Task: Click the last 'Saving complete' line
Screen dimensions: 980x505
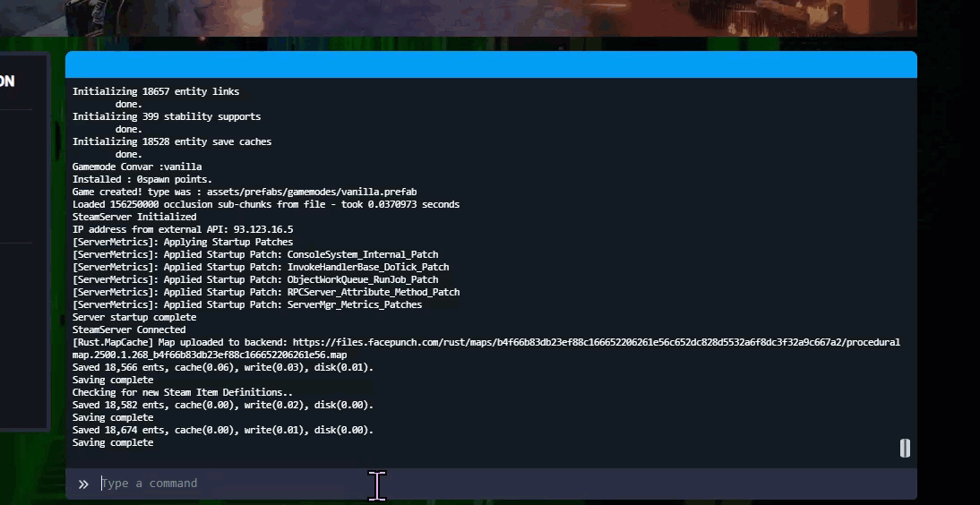Action: tap(113, 442)
